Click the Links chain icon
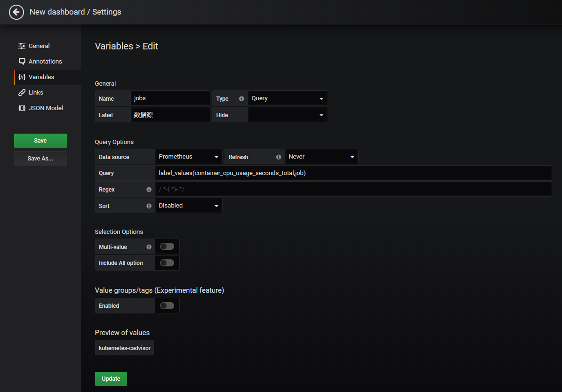This screenshot has width=562, height=392. (22, 93)
